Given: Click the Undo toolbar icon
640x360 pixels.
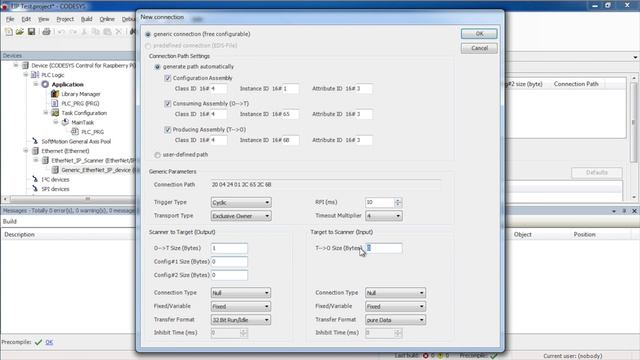Looking at the screenshot, I should [x=61, y=31].
